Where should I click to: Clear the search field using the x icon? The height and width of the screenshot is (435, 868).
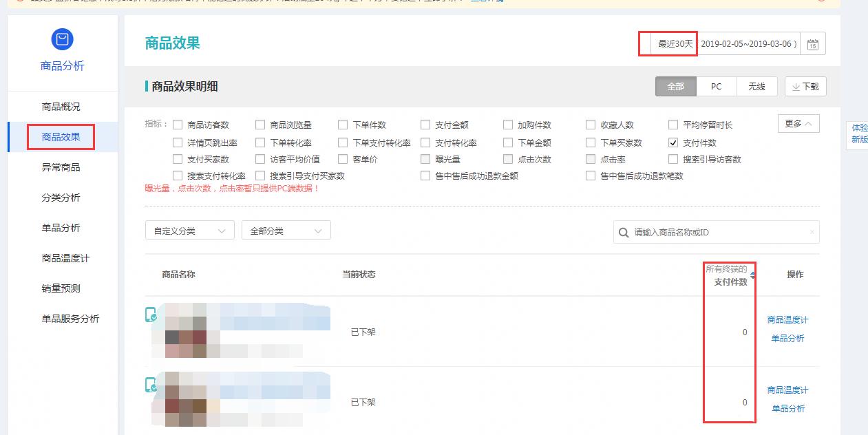[812, 232]
